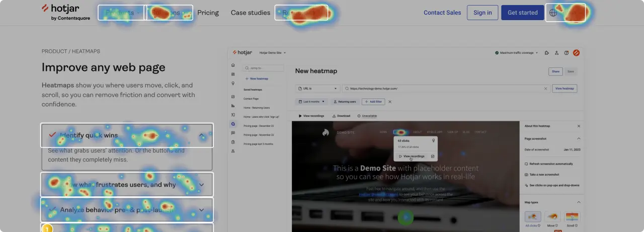
Task: Click the globe language icon in header
Action: tap(553, 13)
